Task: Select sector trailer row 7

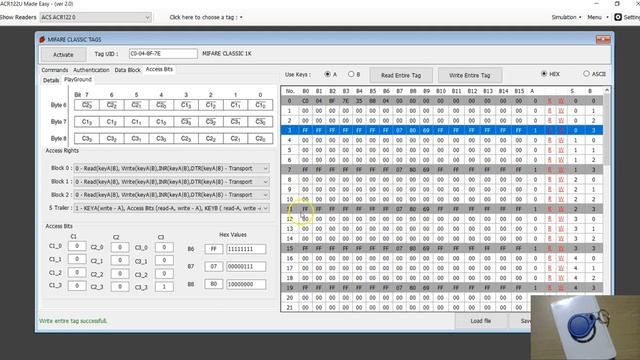Action: (x=442, y=169)
